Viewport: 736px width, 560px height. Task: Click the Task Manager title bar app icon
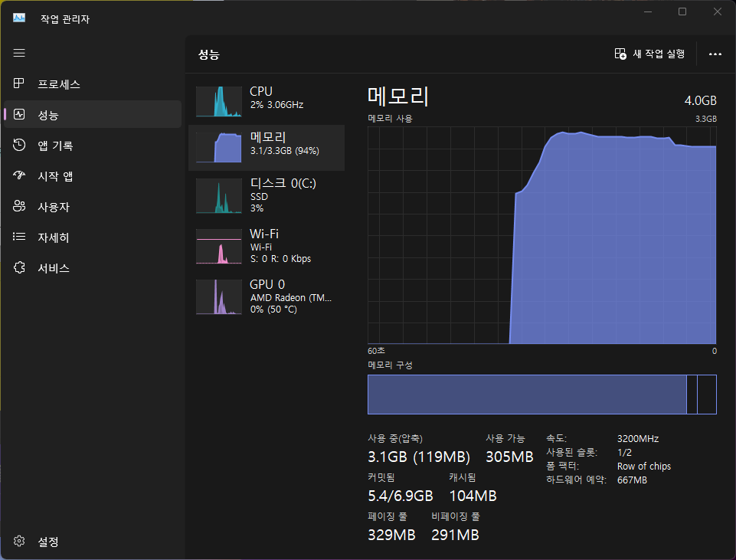click(x=19, y=18)
